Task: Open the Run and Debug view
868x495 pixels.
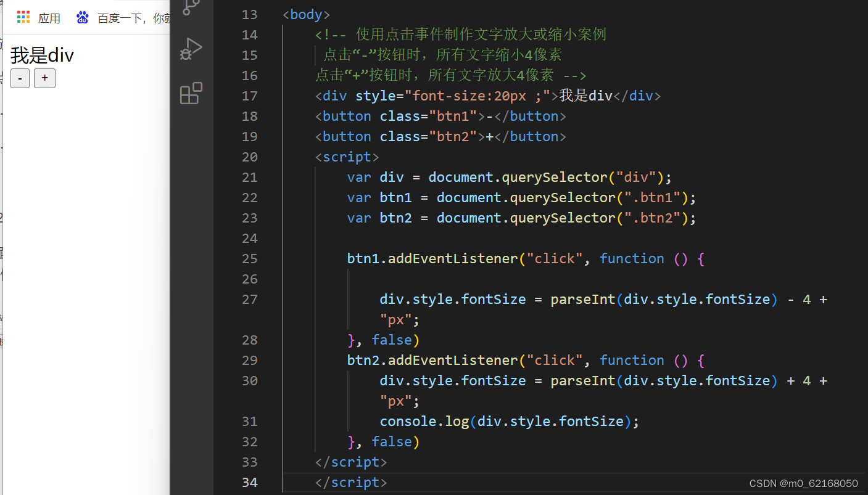Action: [191, 48]
